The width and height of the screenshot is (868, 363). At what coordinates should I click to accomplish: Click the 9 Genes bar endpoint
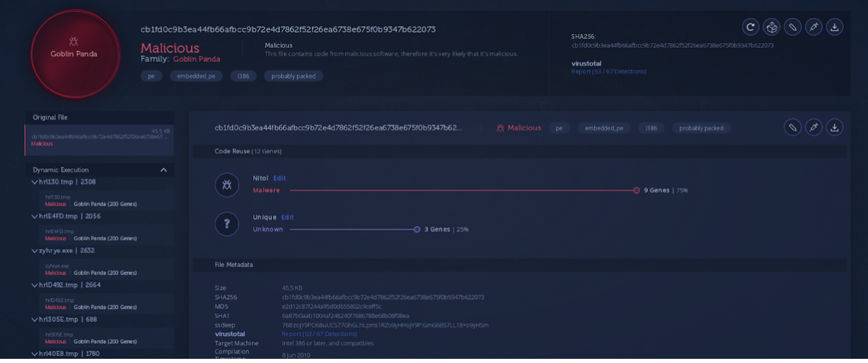(636, 191)
